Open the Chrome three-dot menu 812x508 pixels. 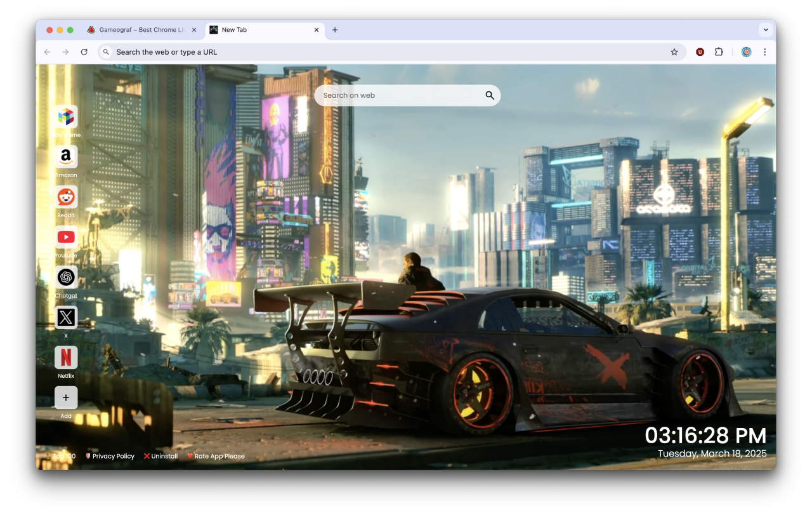[x=765, y=51]
